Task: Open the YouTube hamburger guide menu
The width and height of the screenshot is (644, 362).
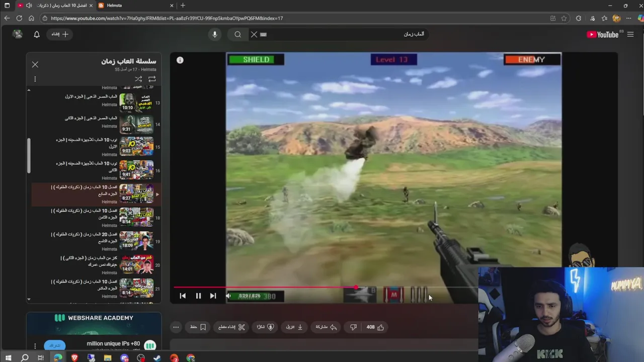Action: point(630,34)
